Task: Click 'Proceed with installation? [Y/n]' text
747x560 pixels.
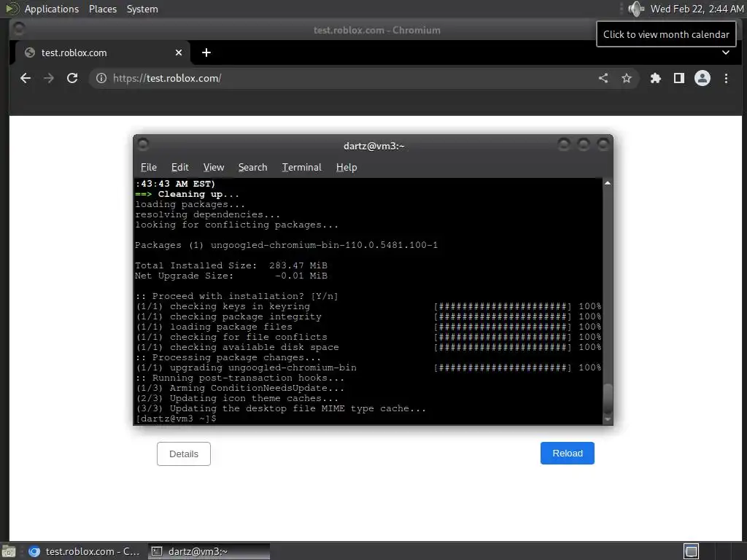Action: pos(245,296)
